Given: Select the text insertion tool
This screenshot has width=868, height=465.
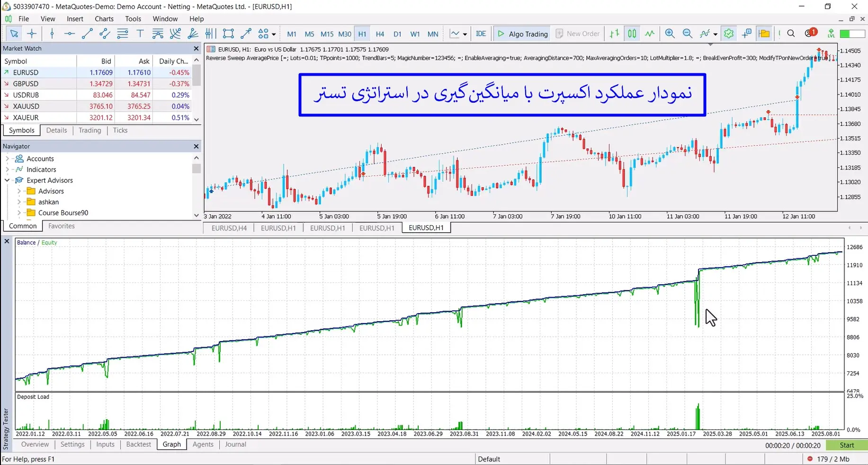Looking at the screenshot, I should pyautogui.click(x=140, y=34).
